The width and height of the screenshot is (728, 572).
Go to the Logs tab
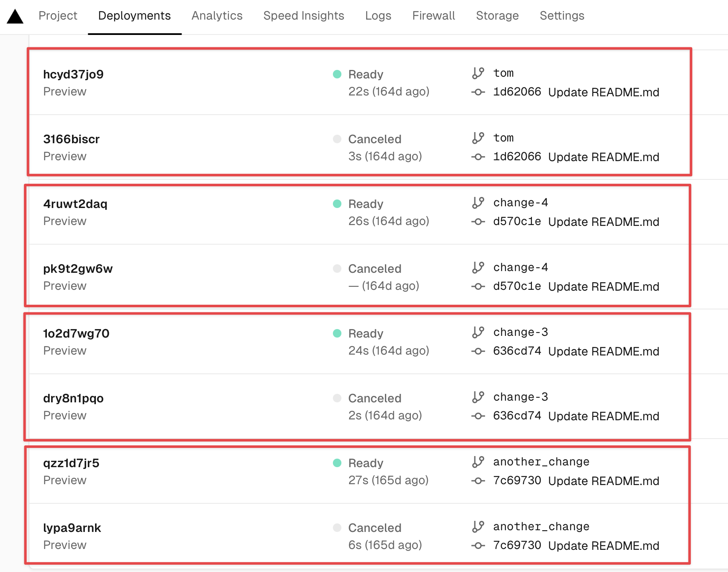[378, 16]
